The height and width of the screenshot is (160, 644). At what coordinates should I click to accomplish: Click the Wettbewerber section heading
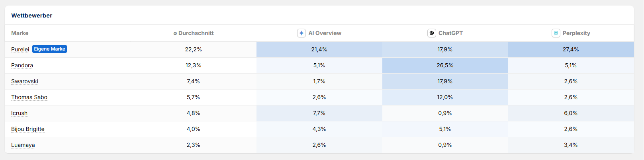tap(32, 16)
